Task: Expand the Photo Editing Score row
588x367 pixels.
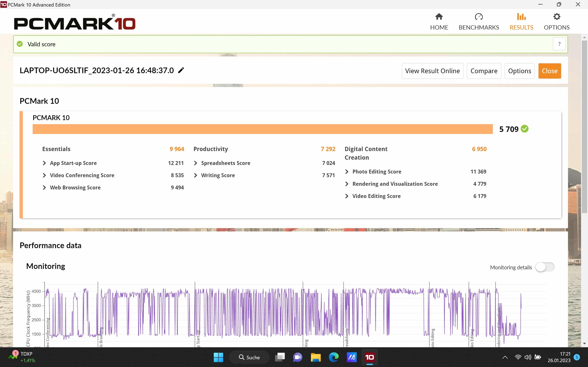Action: [x=347, y=172]
